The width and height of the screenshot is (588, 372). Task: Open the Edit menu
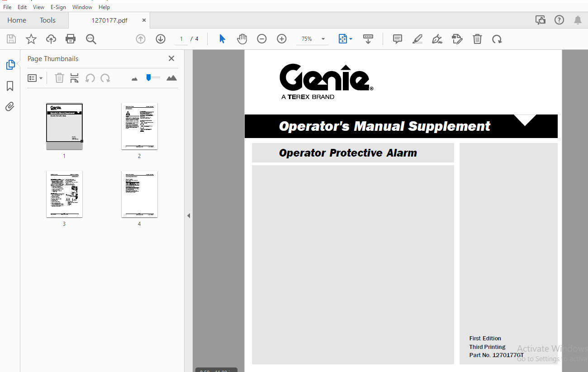pyautogui.click(x=22, y=7)
